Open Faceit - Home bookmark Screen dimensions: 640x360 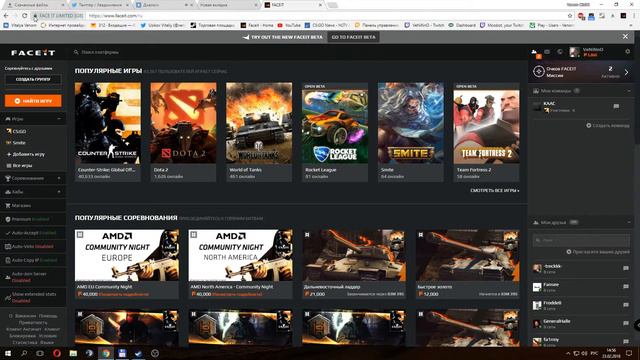pyautogui.click(x=257, y=25)
